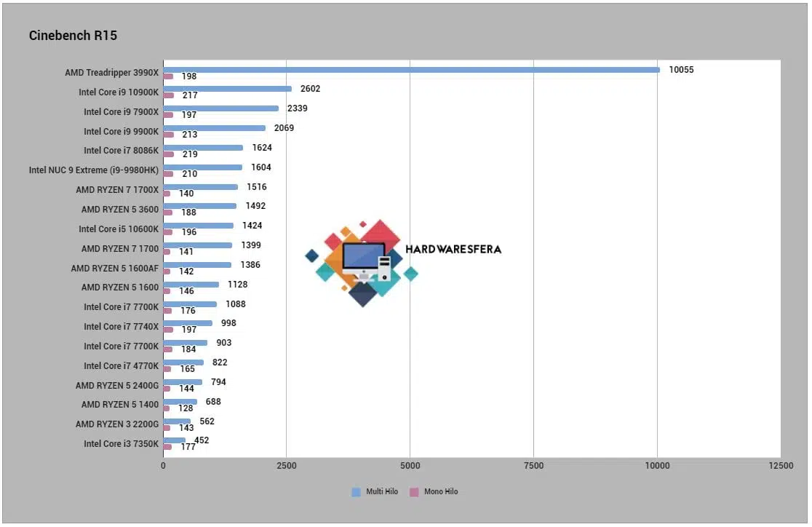Select the 688 score value
Screen dimensions: 812x527
213,402
